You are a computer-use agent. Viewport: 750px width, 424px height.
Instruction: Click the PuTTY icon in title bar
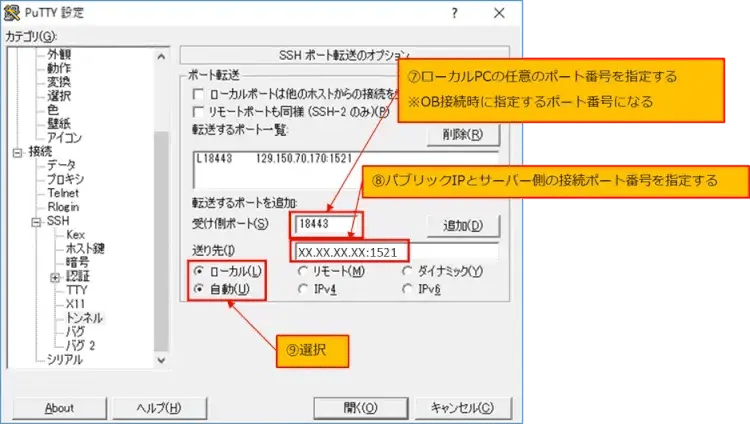(x=13, y=12)
